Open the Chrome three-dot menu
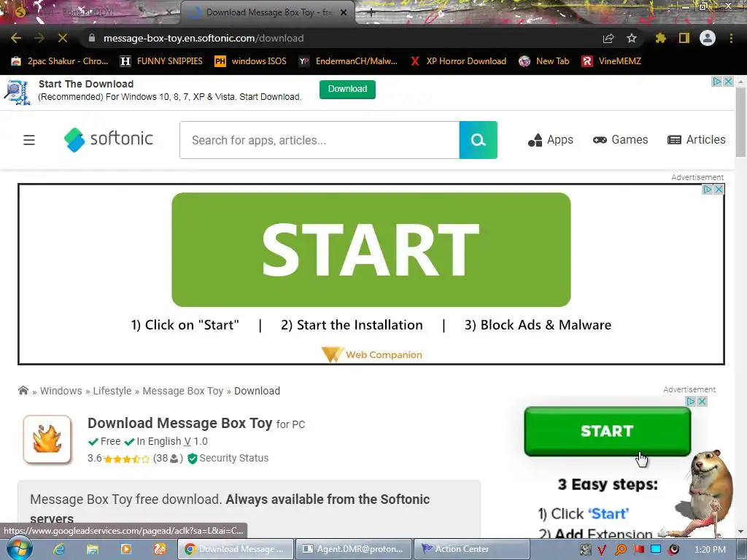 pos(731,38)
